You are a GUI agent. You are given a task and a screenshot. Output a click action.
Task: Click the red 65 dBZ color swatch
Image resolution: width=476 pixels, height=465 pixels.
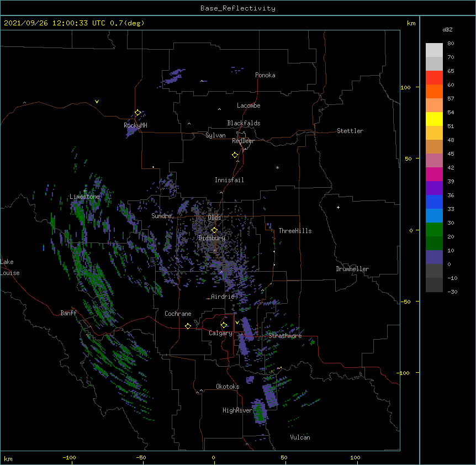434,77
